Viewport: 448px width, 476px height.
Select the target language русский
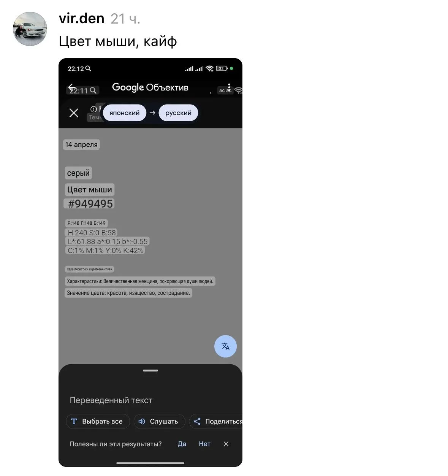click(178, 113)
